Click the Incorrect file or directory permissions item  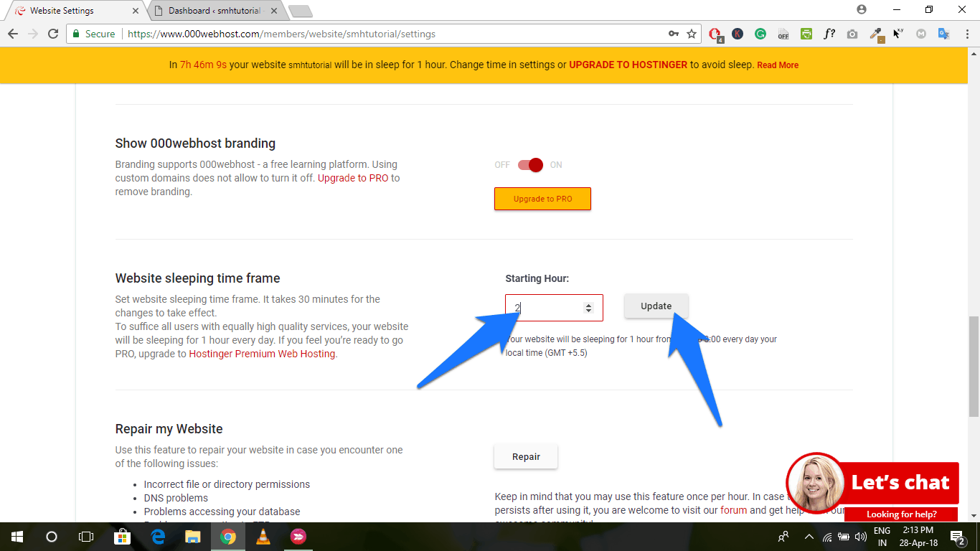tap(227, 484)
